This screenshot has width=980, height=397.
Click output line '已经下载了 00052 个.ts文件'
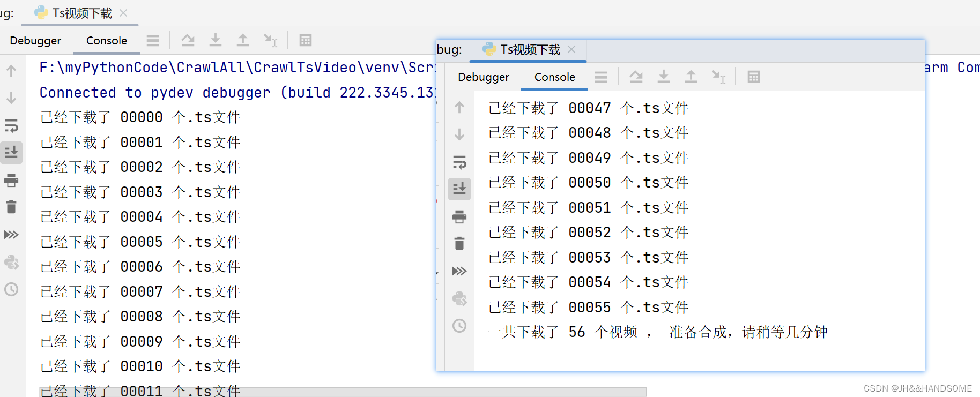[x=588, y=233]
